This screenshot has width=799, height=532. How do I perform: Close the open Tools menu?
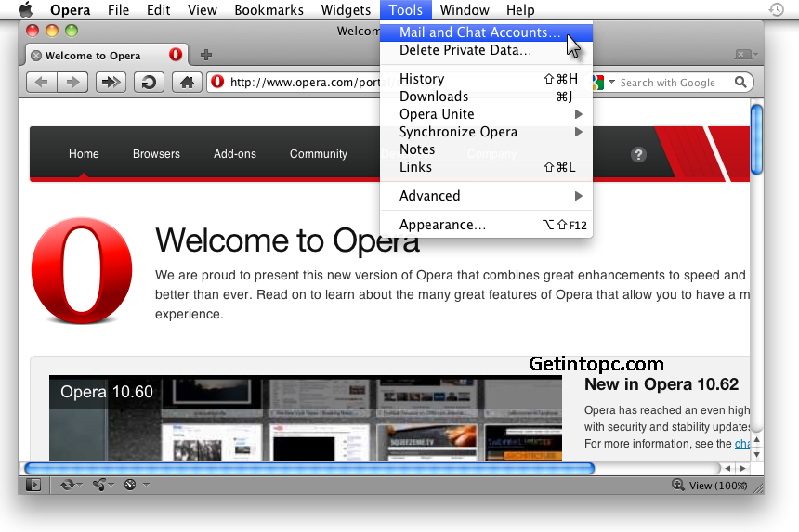tap(406, 9)
